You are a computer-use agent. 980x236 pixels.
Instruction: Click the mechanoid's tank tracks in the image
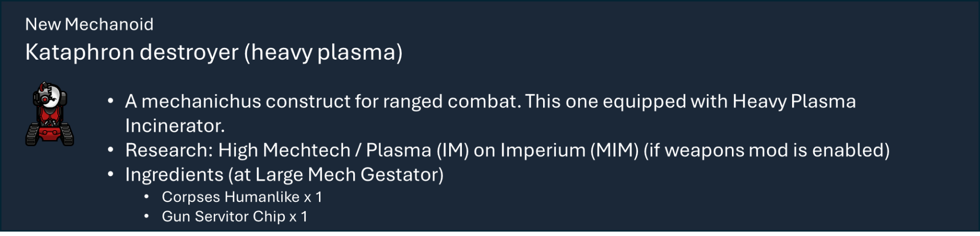click(x=50, y=137)
